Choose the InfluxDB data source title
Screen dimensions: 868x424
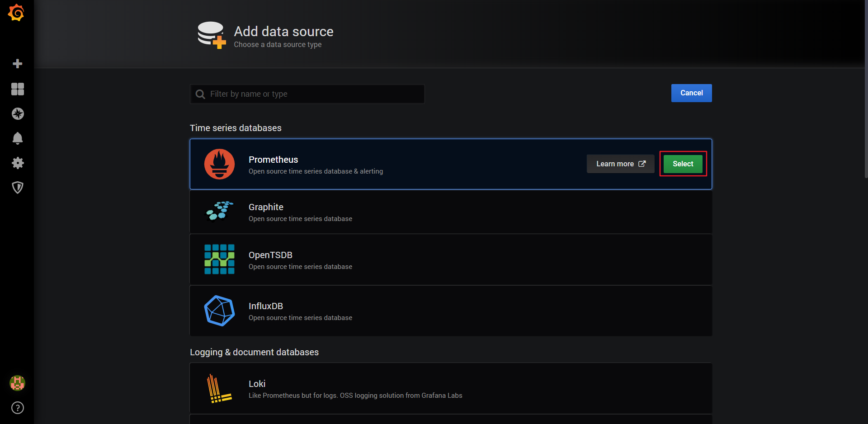point(266,306)
